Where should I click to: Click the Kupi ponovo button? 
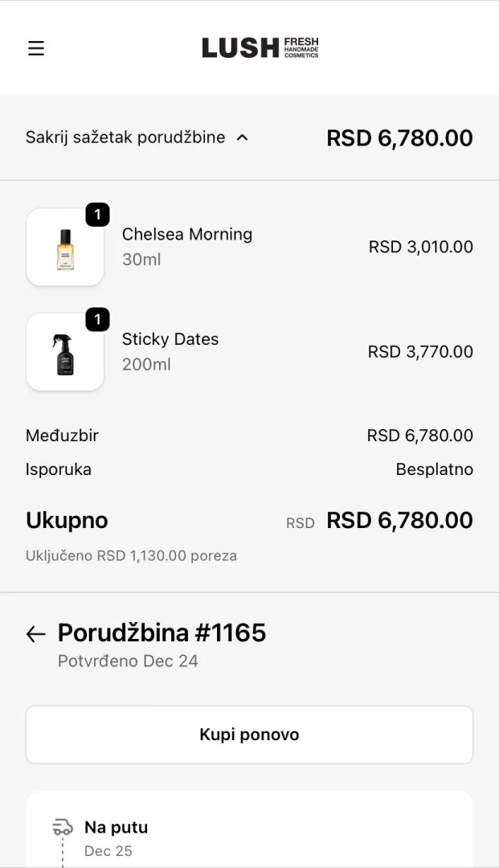[x=249, y=734]
